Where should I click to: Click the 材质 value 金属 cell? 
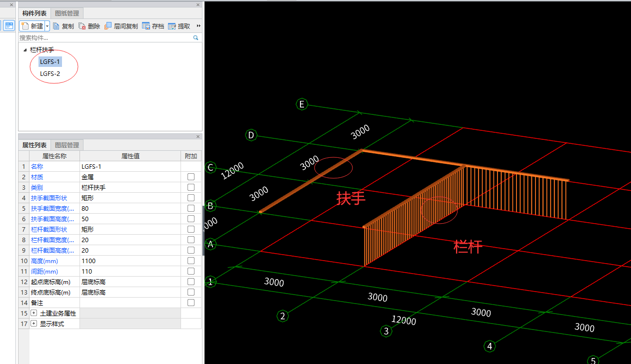tap(130, 177)
